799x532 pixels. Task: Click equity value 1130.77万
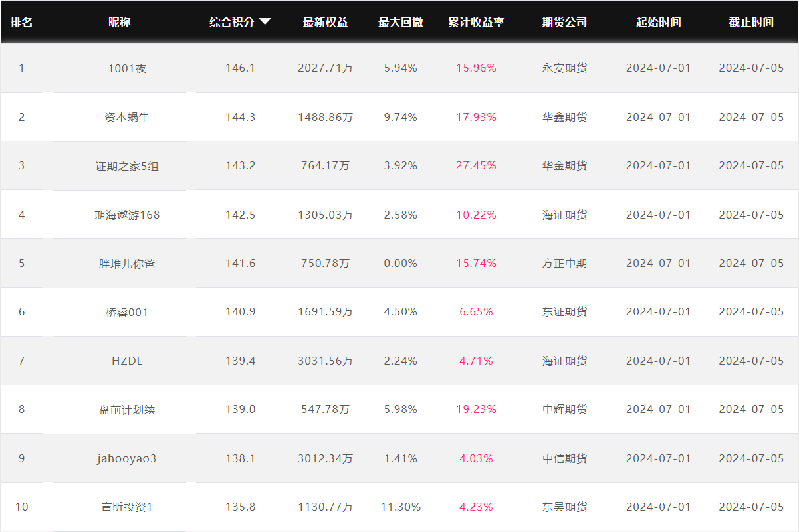coord(326,507)
